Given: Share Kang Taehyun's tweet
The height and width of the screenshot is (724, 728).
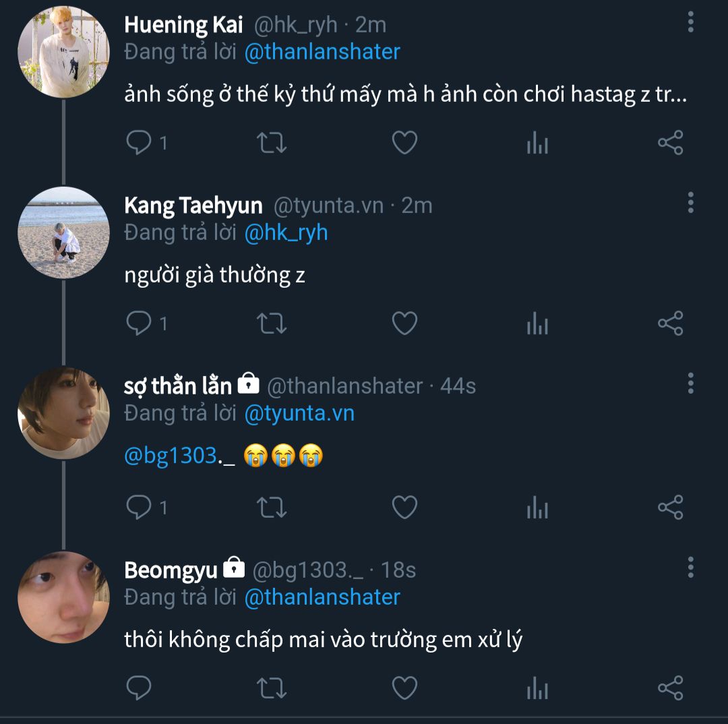Looking at the screenshot, I should (x=670, y=324).
